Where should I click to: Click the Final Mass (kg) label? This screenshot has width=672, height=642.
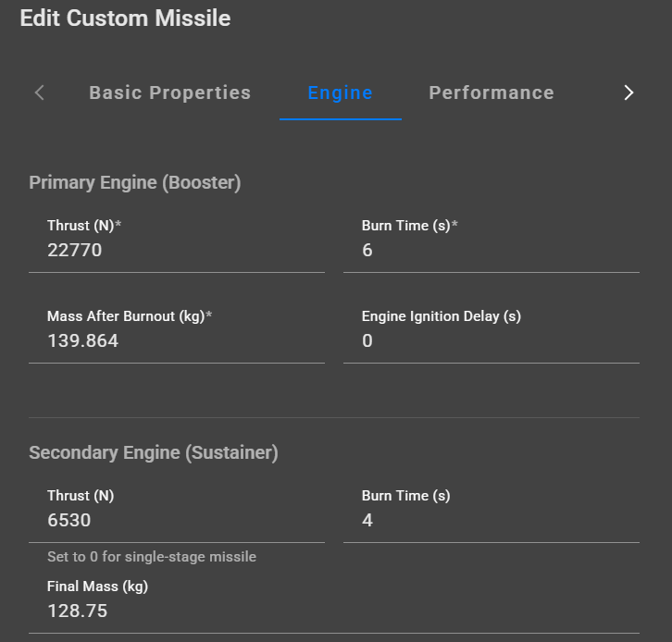(x=97, y=586)
